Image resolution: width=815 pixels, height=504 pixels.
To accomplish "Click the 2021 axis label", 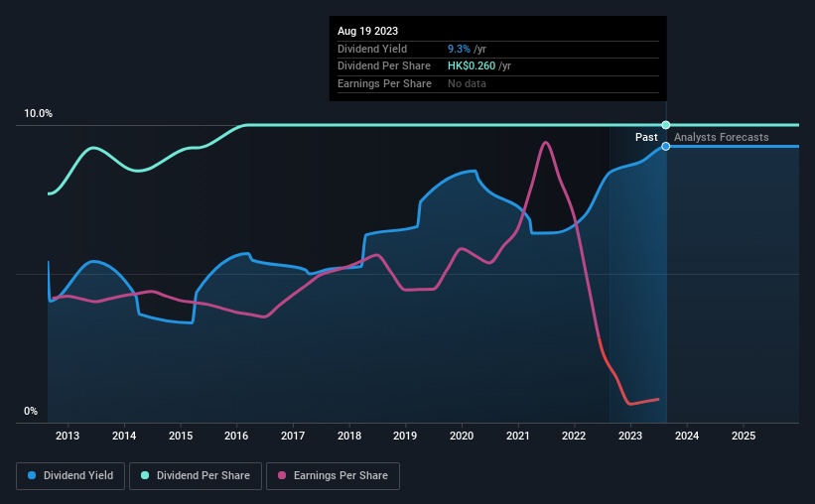I will (x=518, y=436).
